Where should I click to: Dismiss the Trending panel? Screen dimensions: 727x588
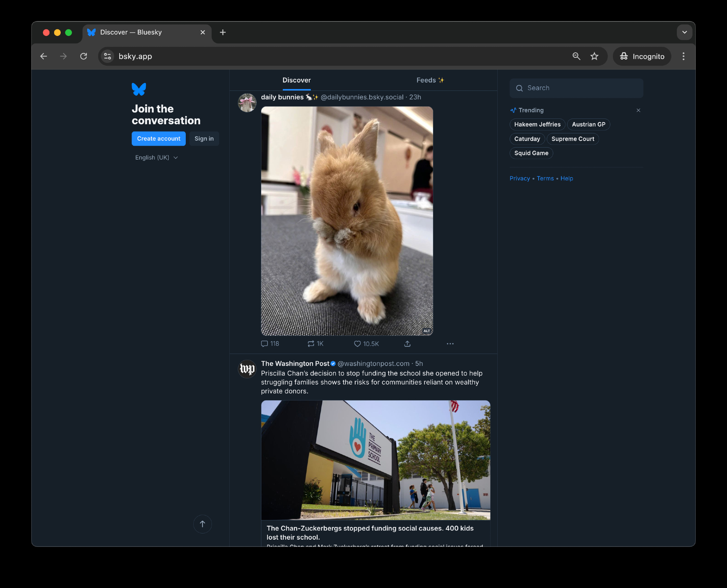point(638,110)
